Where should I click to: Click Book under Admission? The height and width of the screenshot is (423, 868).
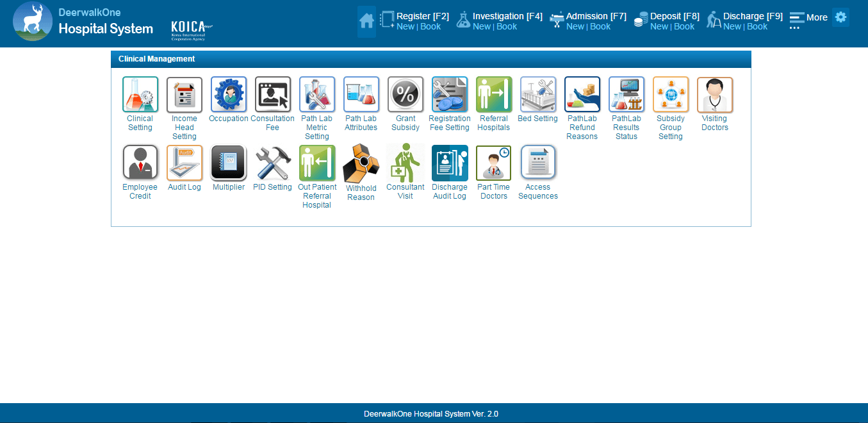[600, 27]
